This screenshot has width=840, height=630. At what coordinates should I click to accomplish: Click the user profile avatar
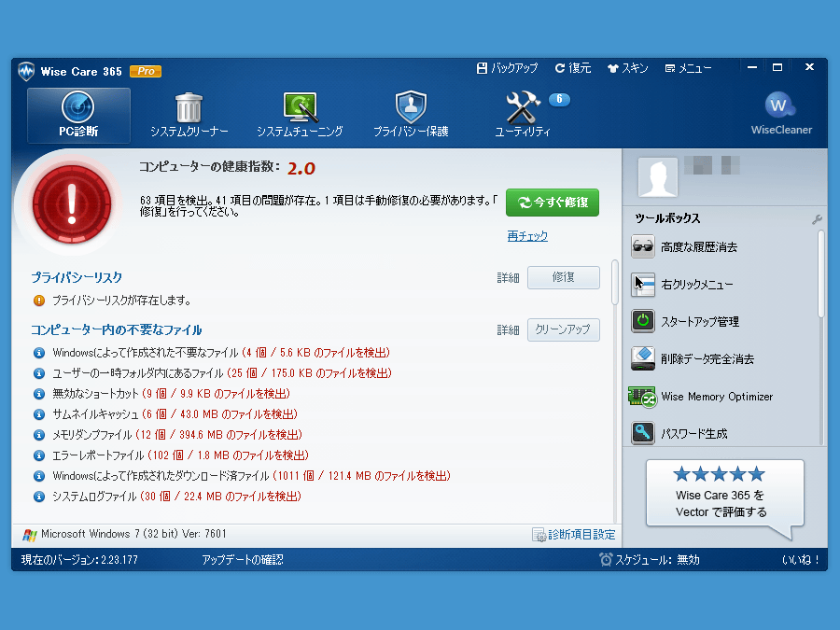(x=658, y=177)
